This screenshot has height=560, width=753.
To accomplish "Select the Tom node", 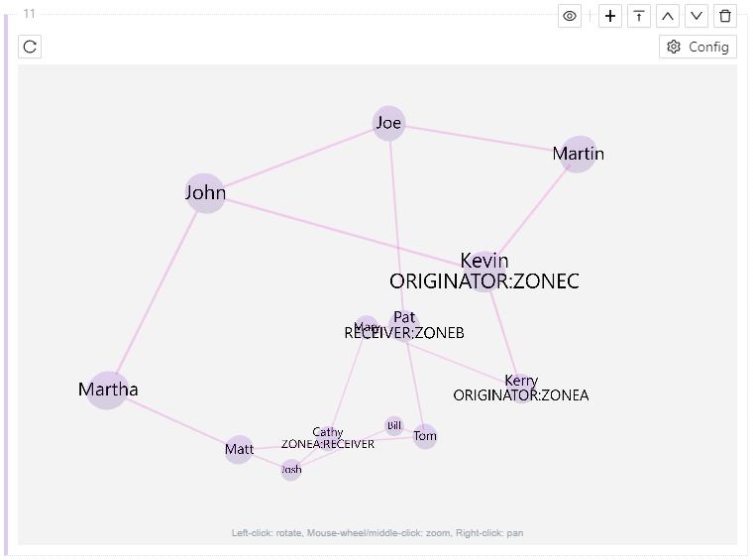I will pos(425,436).
